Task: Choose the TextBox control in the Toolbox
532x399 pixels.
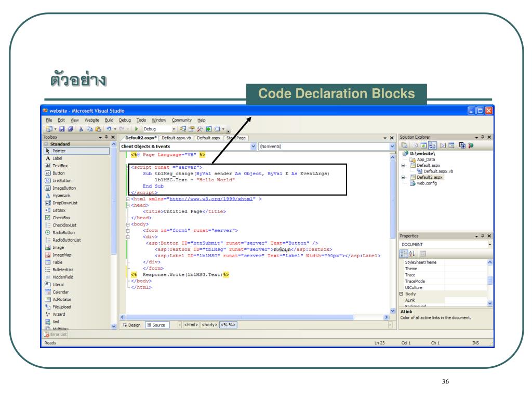Action: [60, 166]
